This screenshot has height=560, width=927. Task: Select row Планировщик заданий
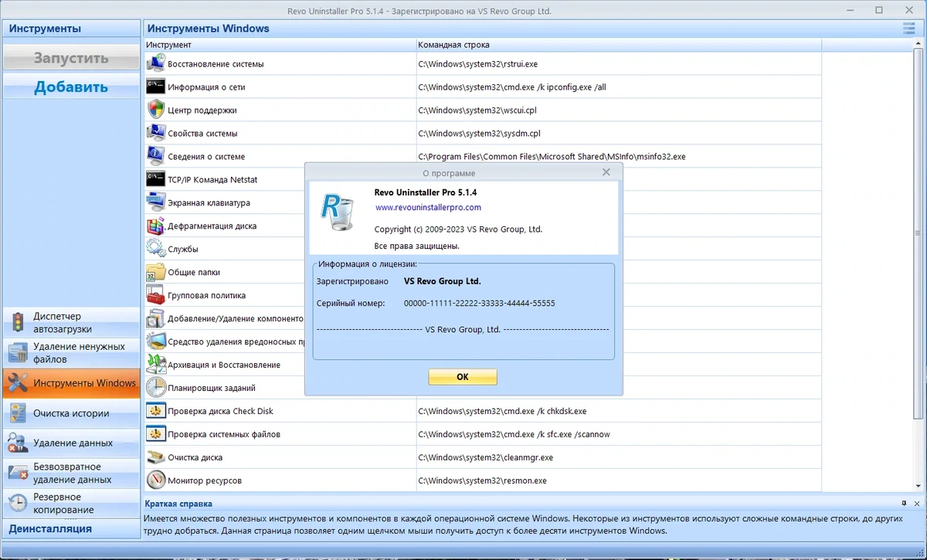click(x=225, y=388)
